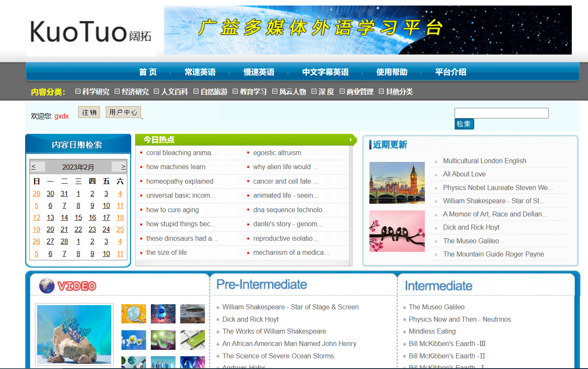This screenshot has width=588, height=369.
Task: Open the large coral video thumbnail
Action: click(x=74, y=334)
